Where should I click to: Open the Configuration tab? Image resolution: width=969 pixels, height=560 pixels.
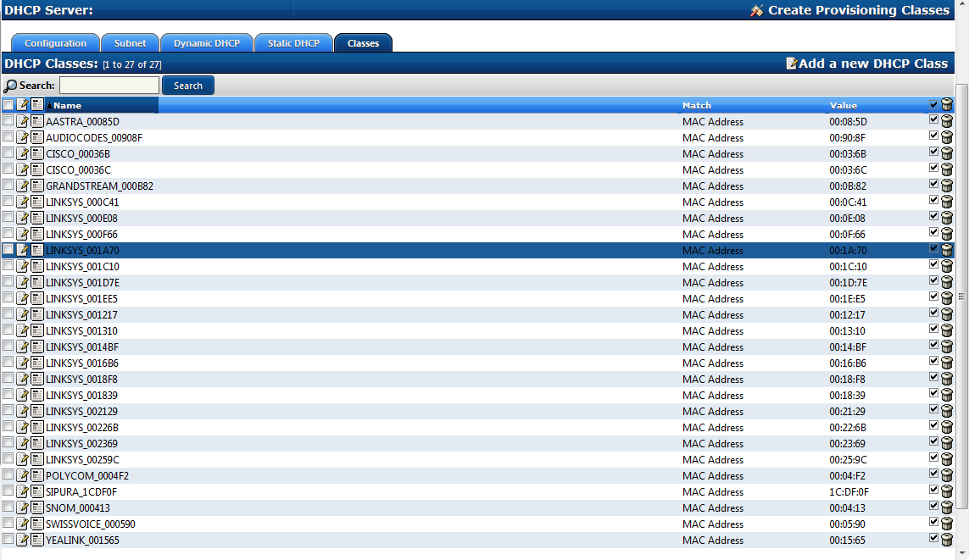[x=56, y=43]
